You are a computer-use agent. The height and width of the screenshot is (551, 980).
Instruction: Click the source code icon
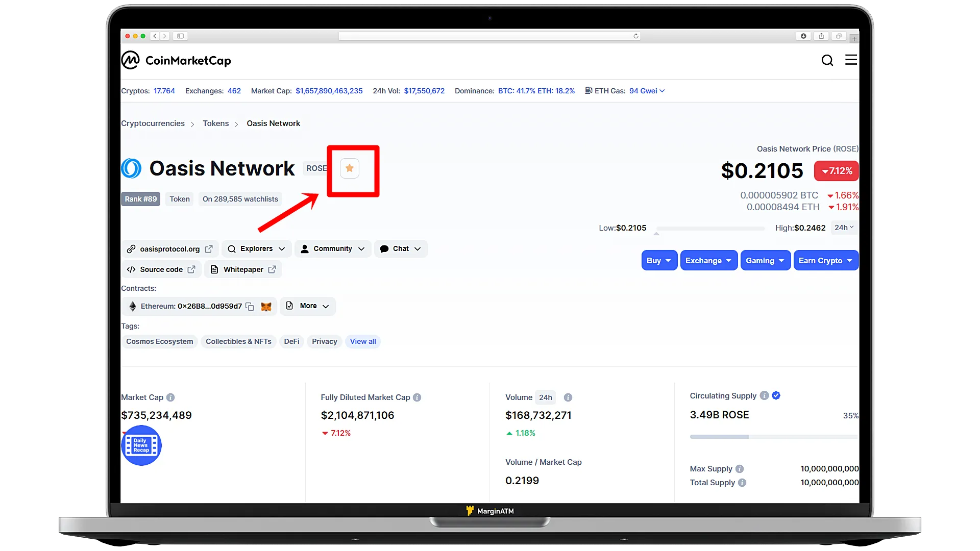click(x=132, y=269)
